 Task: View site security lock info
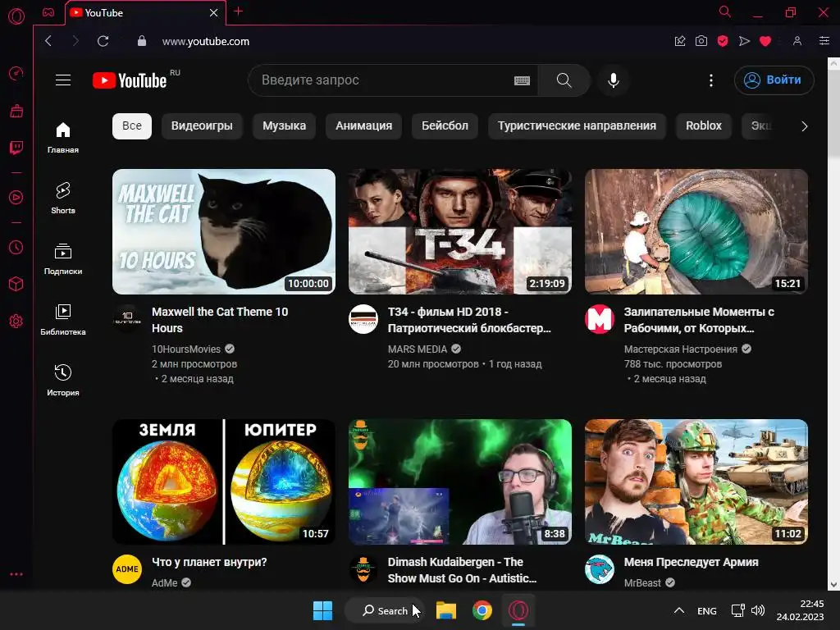click(141, 41)
